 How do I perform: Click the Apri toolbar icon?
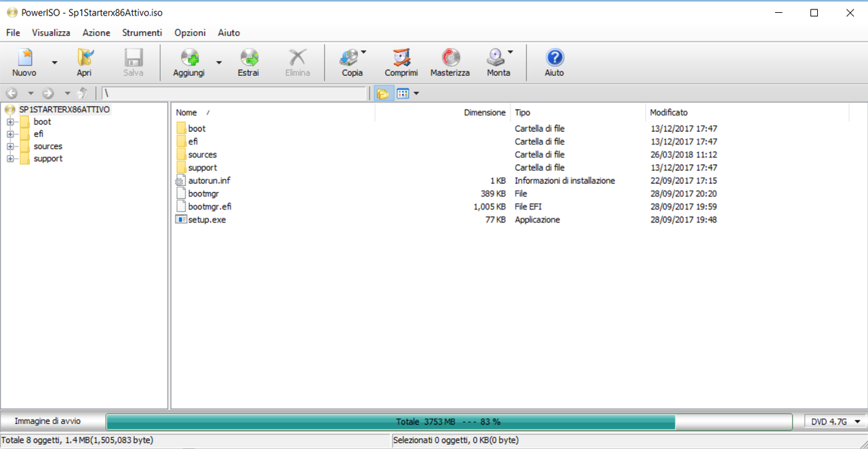(x=84, y=58)
